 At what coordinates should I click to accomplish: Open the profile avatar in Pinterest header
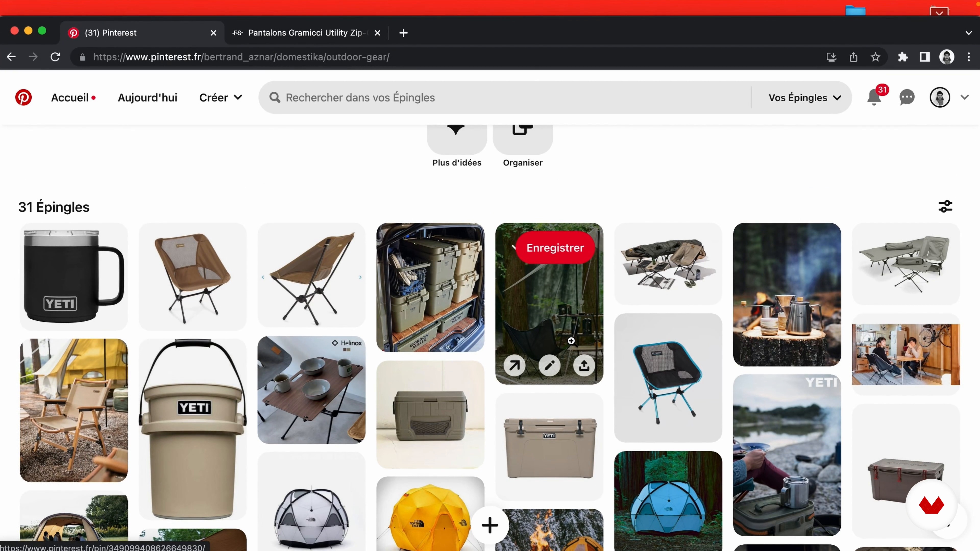(940, 97)
